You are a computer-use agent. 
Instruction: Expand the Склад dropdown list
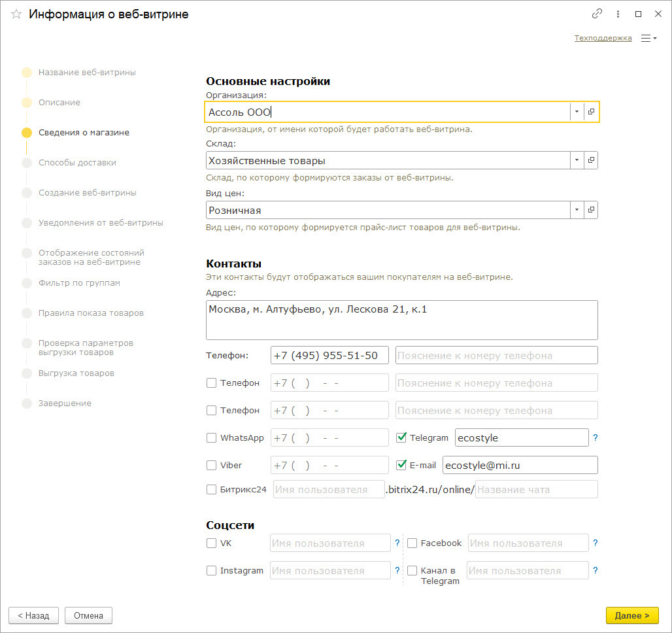coord(577,160)
